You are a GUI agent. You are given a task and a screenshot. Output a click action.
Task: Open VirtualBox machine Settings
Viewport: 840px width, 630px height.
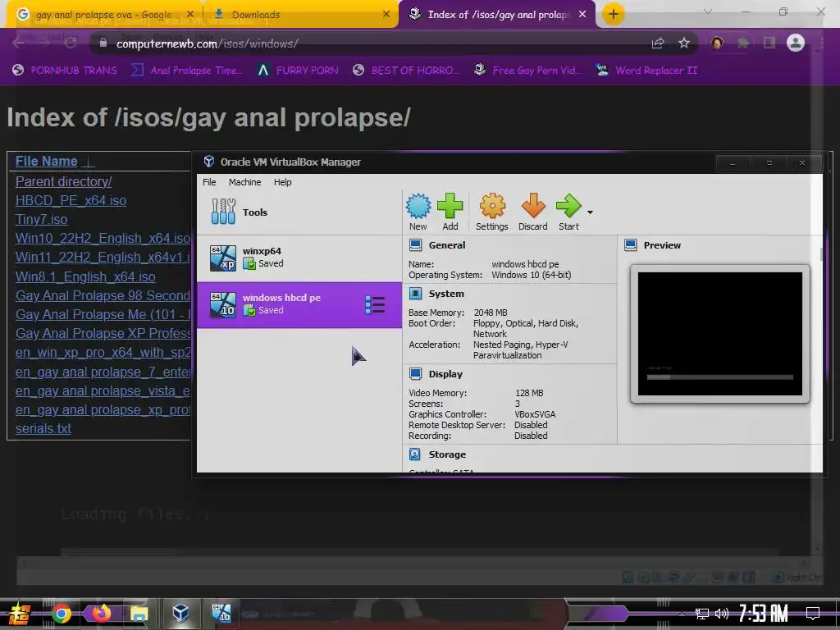(492, 212)
